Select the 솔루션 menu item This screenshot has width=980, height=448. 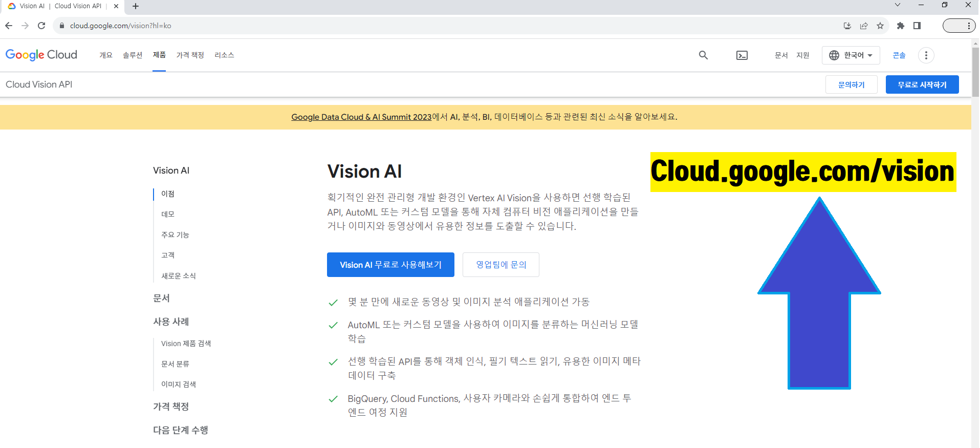coord(133,55)
